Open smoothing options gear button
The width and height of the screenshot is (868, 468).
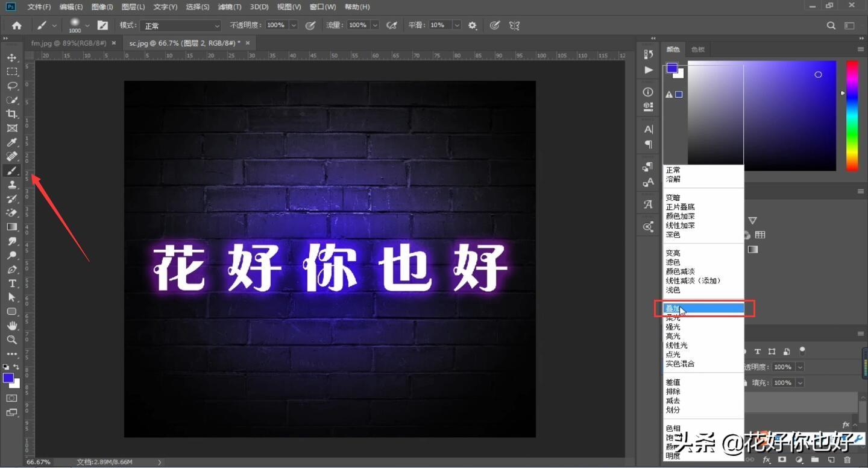point(473,25)
